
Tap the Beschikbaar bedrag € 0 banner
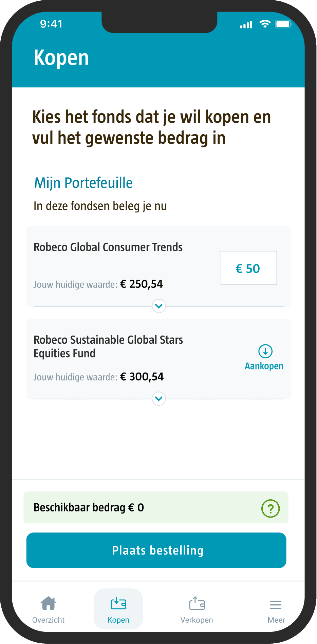coord(156,507)
